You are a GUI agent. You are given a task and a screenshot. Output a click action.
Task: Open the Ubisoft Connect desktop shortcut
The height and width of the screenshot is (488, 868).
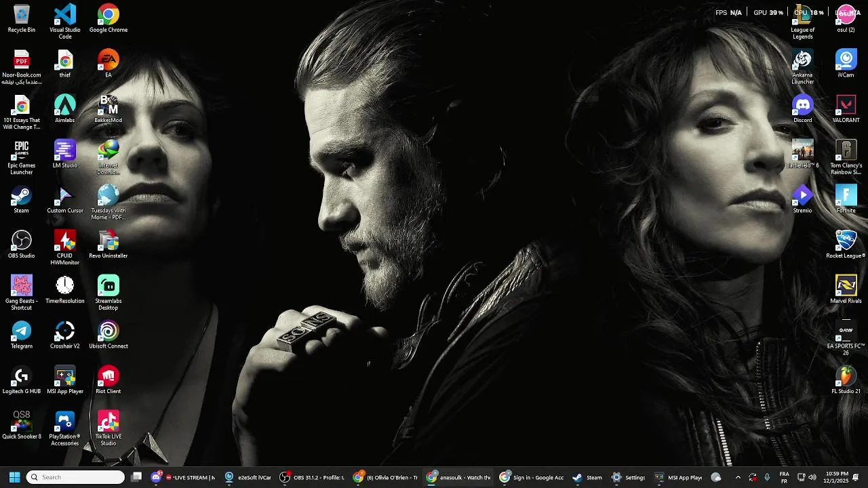tap(108, 335)
